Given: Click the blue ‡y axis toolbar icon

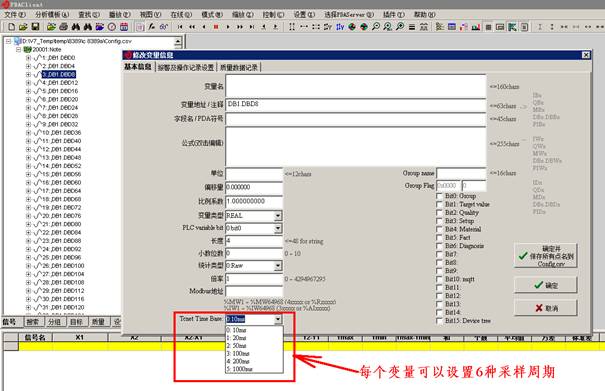Looking at the screenshot, I should pos(340,27).
